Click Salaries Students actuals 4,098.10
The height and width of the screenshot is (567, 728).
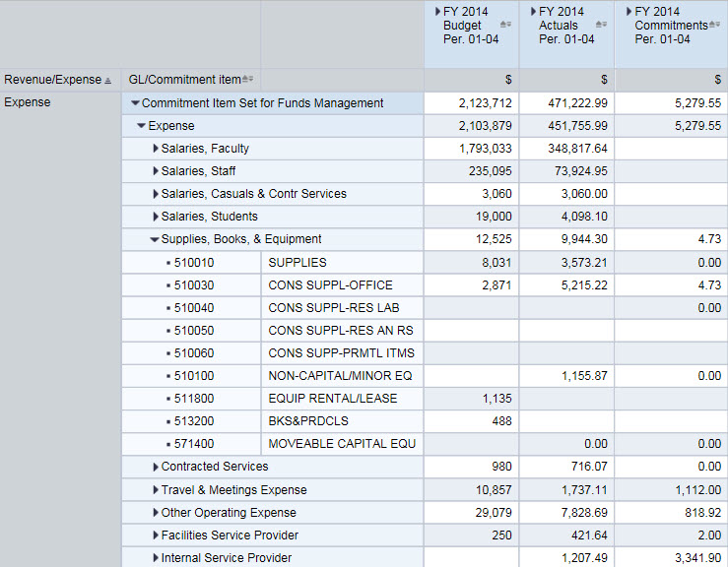point(584,217)
